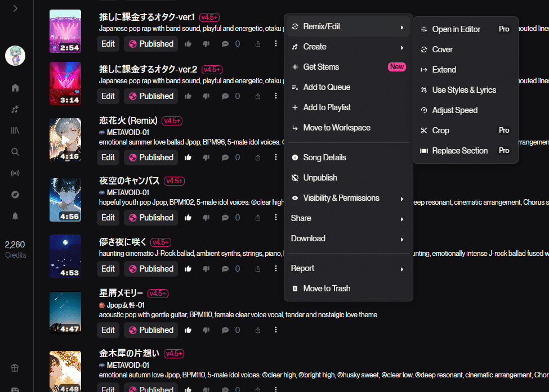Click Edit button for 星屑メモリー

pos(108,330)
